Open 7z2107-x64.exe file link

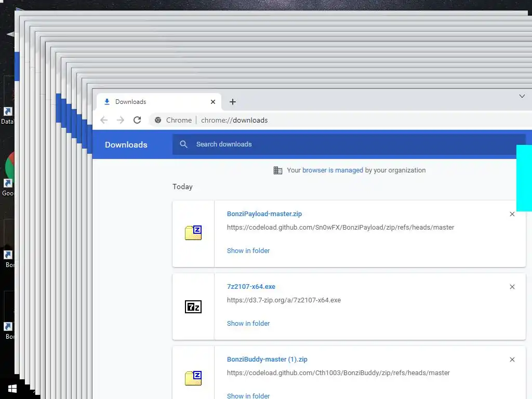251,287
